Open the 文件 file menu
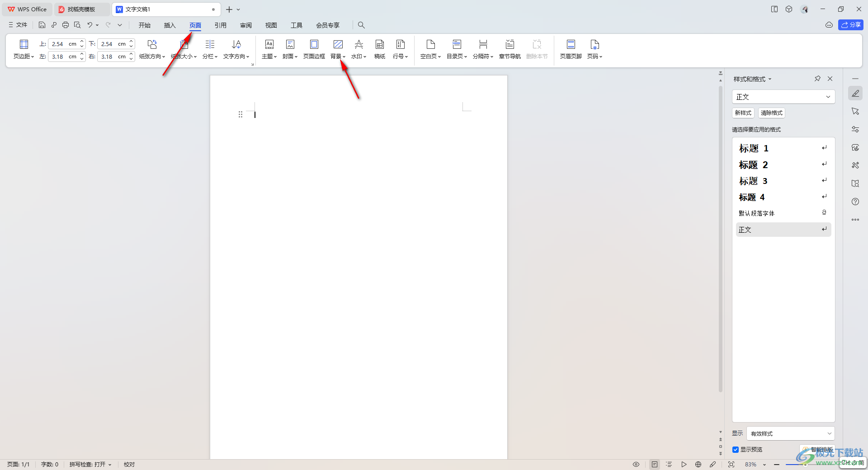868x470 pixels. pyautogui.click(x=18, y=25)
